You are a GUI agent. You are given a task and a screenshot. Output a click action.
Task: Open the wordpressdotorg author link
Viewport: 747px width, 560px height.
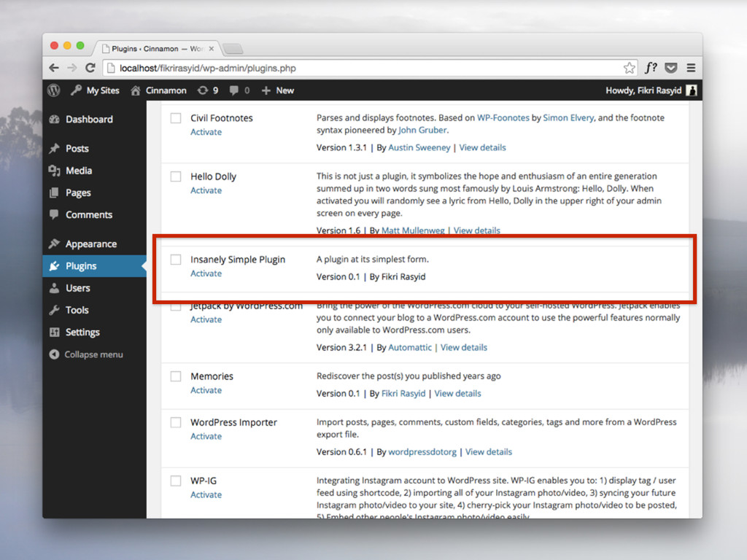(x=422, y=452)
